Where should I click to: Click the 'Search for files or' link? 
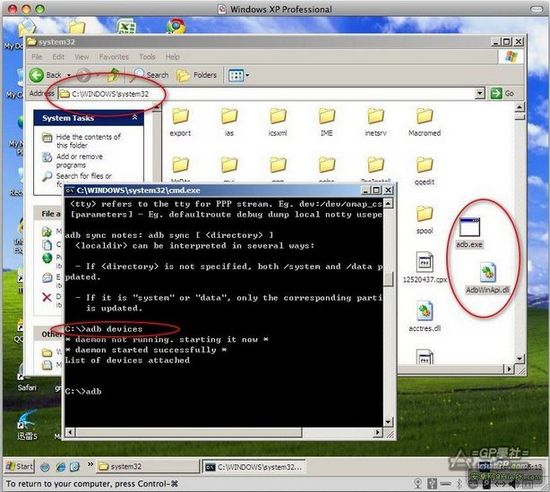pyautogui.click(x=84, y=176)
